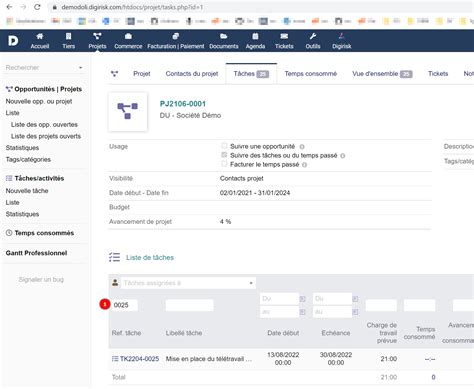
Task: Sort by Ref. tâche column header
Action: 126,333
